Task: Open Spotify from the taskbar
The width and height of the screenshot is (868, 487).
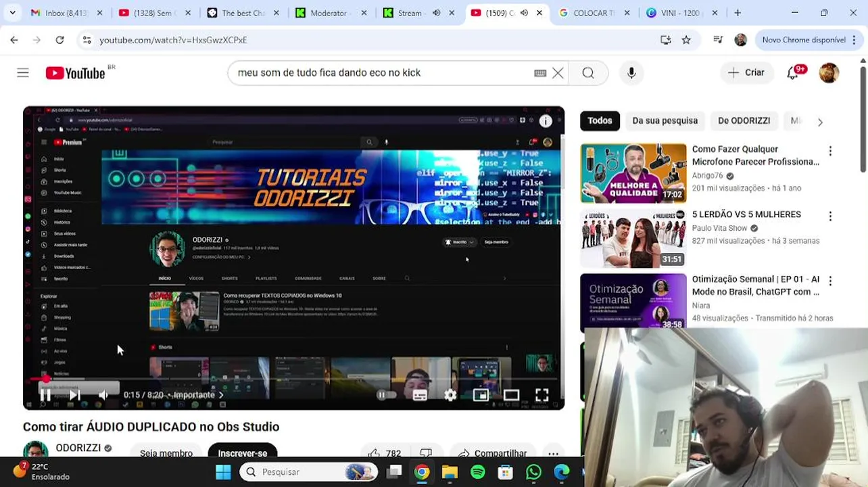Action: pyautogui.click(x=478, y=472)
